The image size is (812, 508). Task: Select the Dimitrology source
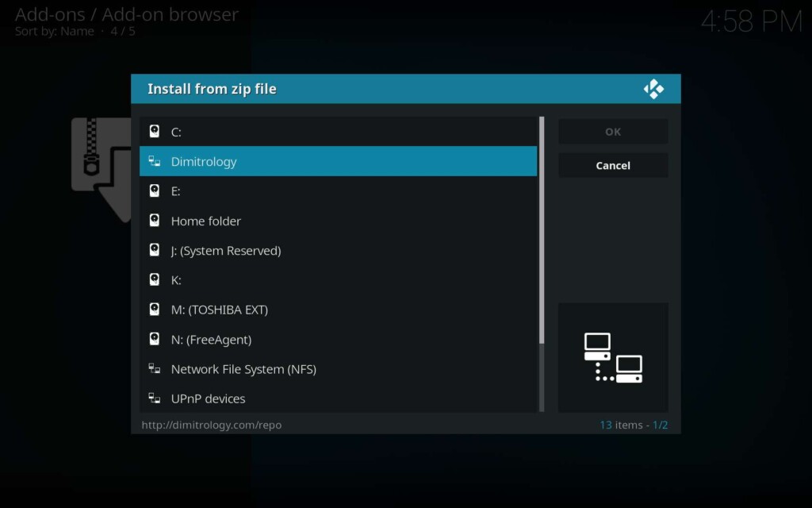(x=338, y=161)
